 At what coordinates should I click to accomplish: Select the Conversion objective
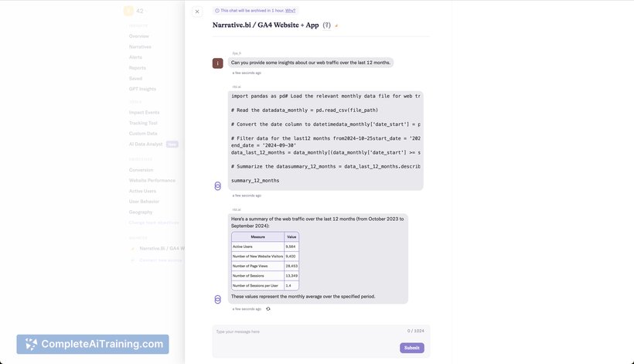pos(141,170)
